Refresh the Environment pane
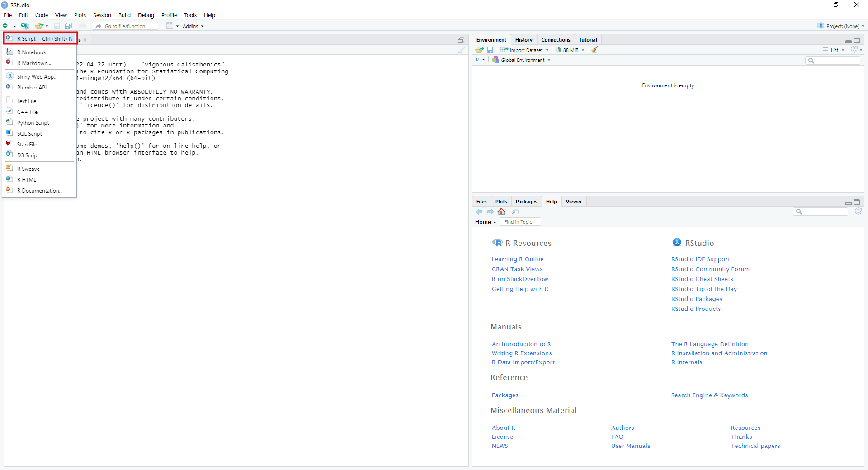Viewport: 868px width, 470px height. (x=854, y=50)
